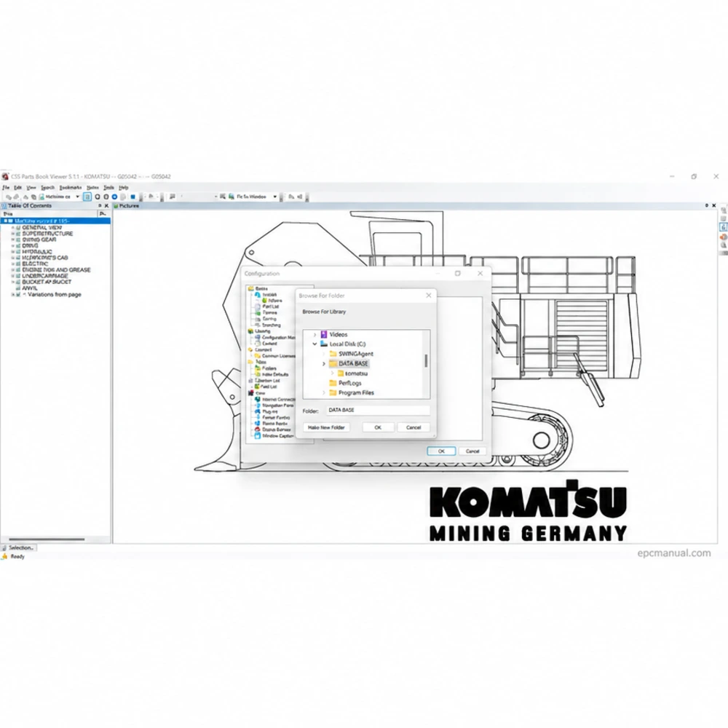This screenshot has width=728, height=728.
Task: Expand the ELECTRIC tree node
Action: tap(13, 264)
